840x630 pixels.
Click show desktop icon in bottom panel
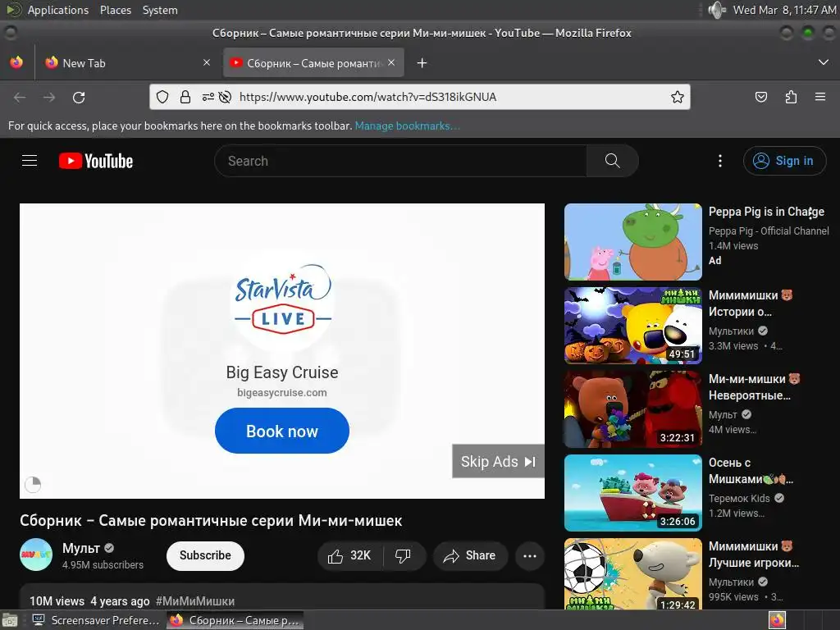pyautogui.click(x=10, y=620)
